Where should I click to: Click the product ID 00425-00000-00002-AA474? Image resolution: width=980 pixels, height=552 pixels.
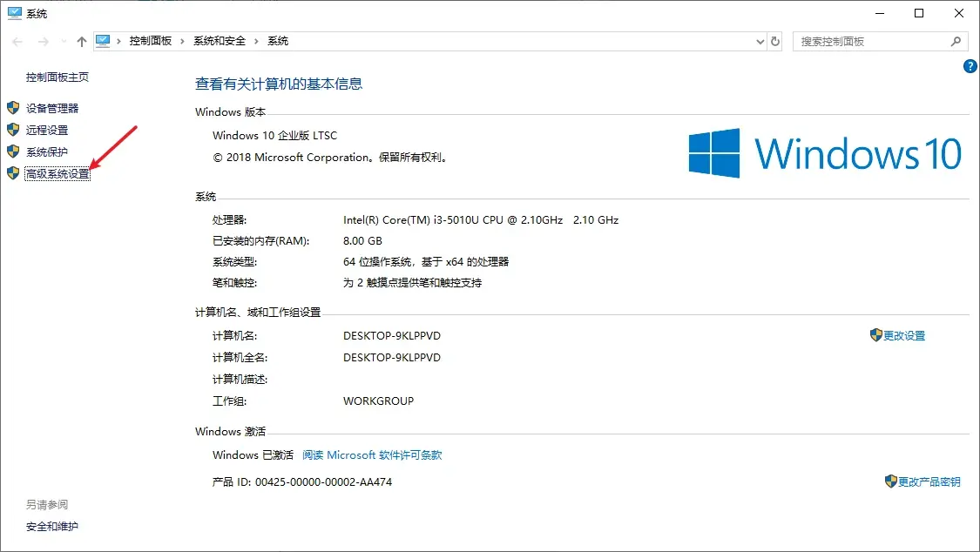tap(324, 482)
